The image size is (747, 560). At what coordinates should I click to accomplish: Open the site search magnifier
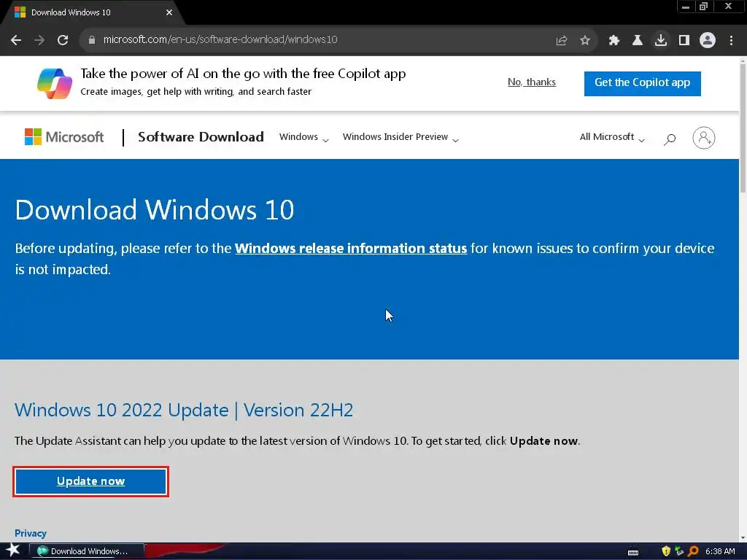[x=670, y=139]
